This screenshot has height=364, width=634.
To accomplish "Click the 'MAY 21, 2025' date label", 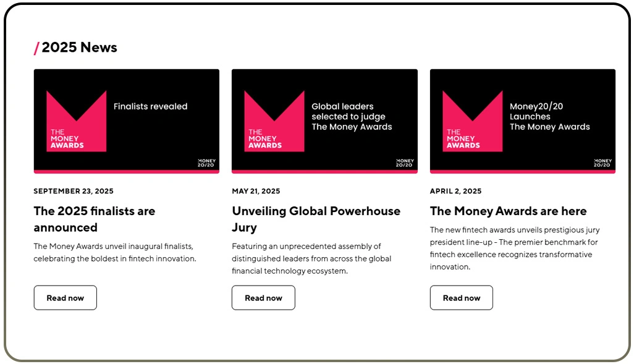I will pyautogui.click(x=256, y=191).
